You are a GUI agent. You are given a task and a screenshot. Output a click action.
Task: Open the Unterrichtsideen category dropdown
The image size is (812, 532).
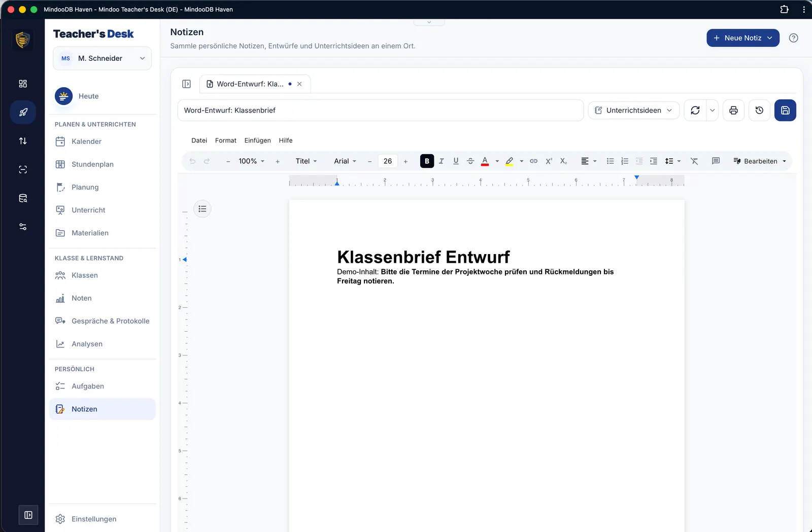click(633, 110)
